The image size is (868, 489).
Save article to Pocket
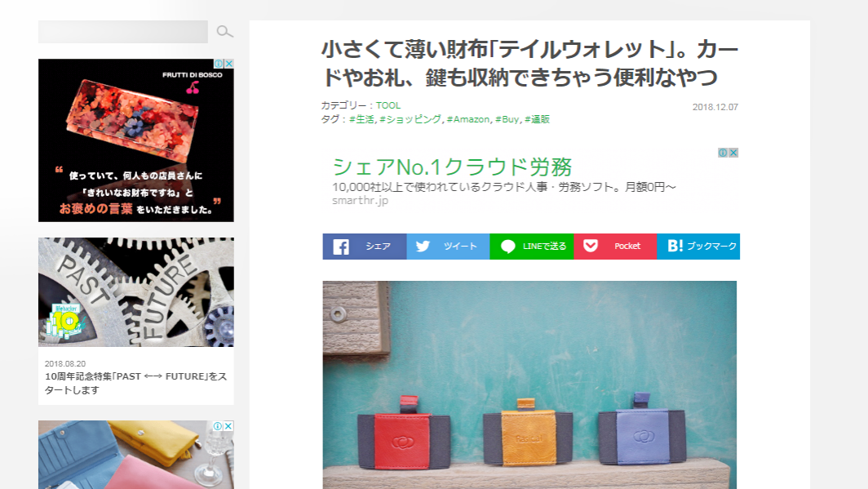click(615, 247)
